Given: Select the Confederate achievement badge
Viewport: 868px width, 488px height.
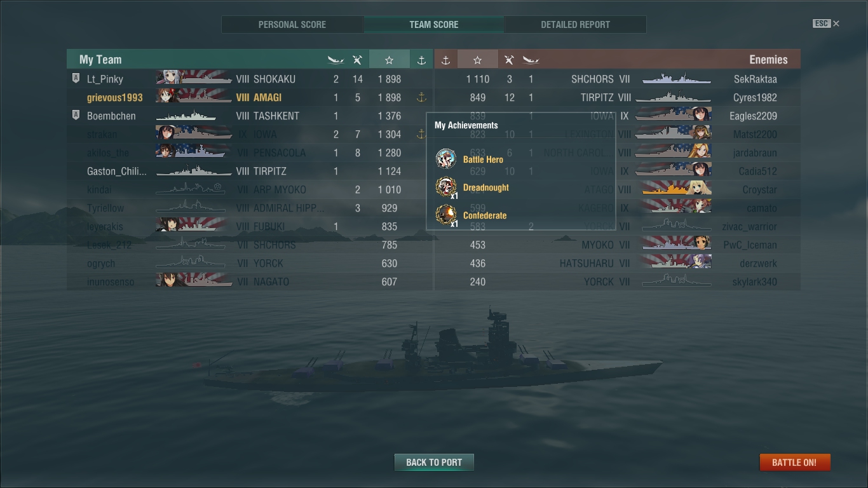Looking at the screenshot, I should coord(446,215).
